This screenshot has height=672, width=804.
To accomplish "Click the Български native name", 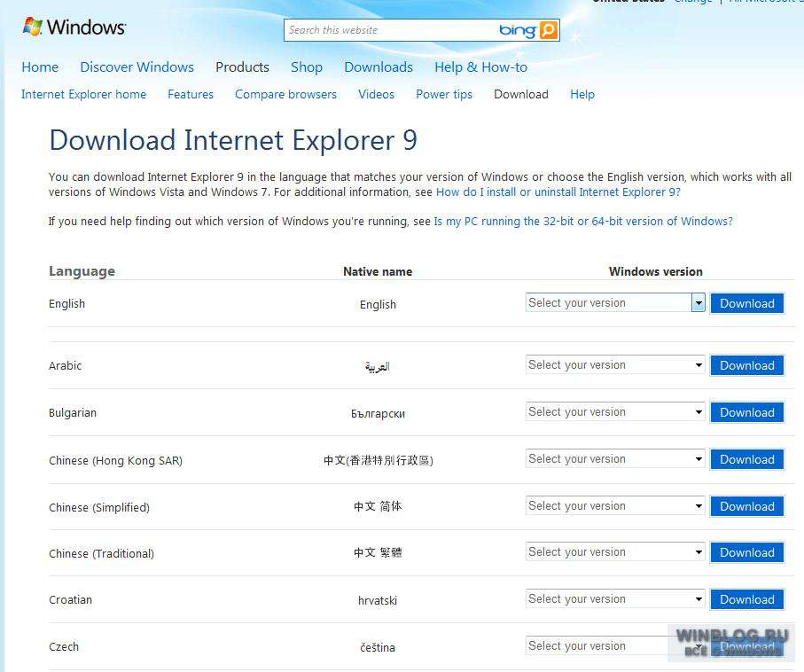I will point(378,413).
